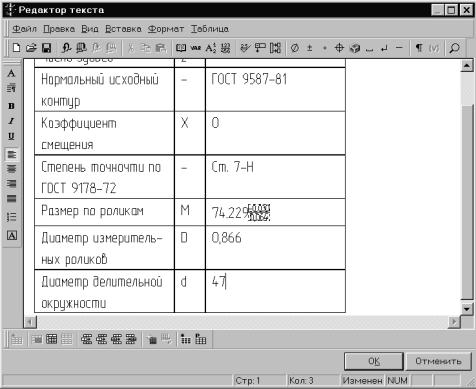Image resolution: width=476 pixels, height=389 pixels.
Task: Click the vertical scrollbar down arrow
Action: (x=467, y=309)
